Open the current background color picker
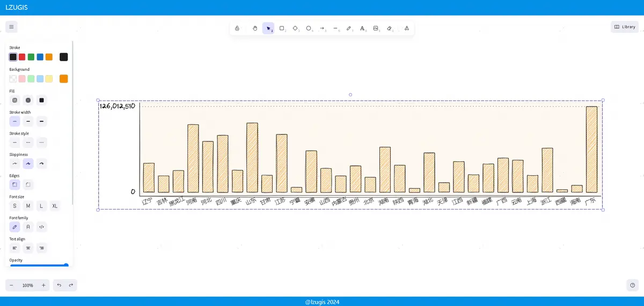Viewport: 644px width, 306px height. pos(64,79)
